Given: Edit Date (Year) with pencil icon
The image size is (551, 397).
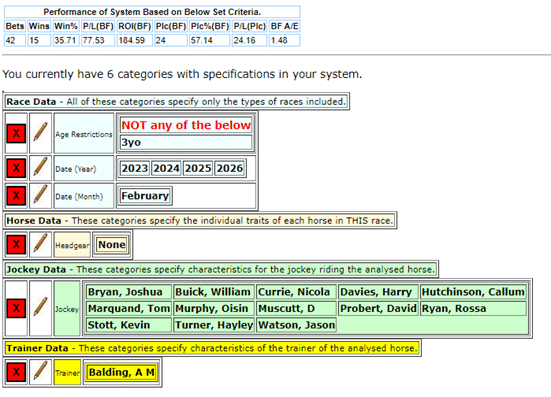Looking at the screenshot, I should pos(40,168).
